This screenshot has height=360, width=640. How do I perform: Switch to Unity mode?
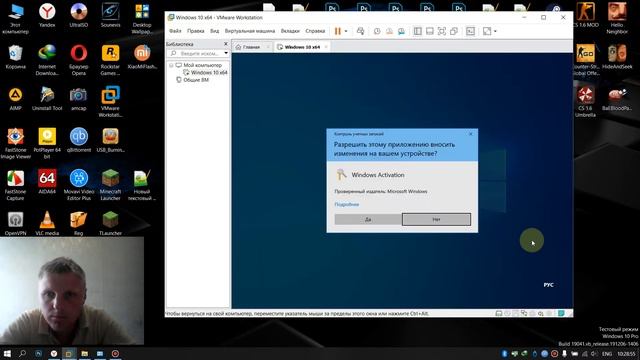[x=454, y=31]
